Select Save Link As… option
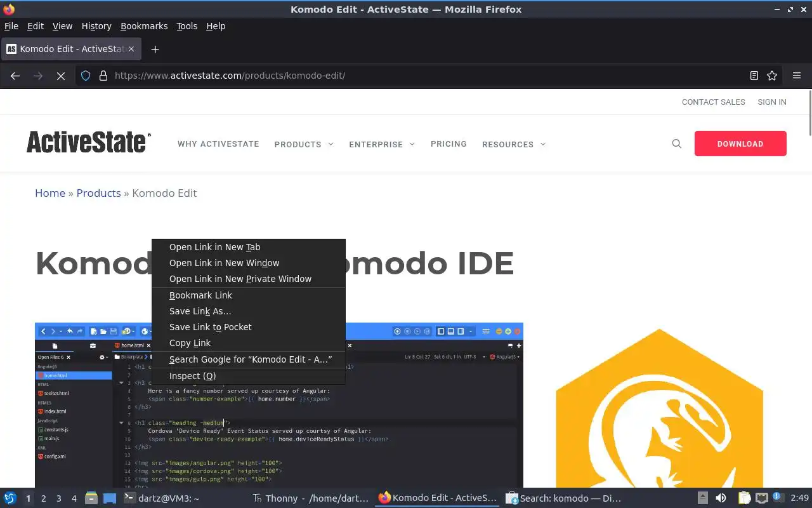This screenshot has width=812, height=508. tap(249, 311)
